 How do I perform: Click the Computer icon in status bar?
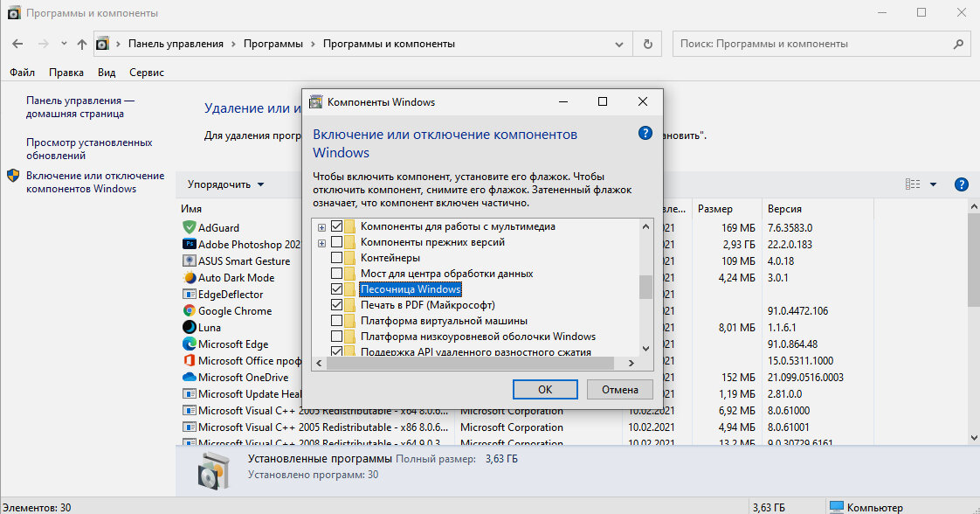point(836,507)
